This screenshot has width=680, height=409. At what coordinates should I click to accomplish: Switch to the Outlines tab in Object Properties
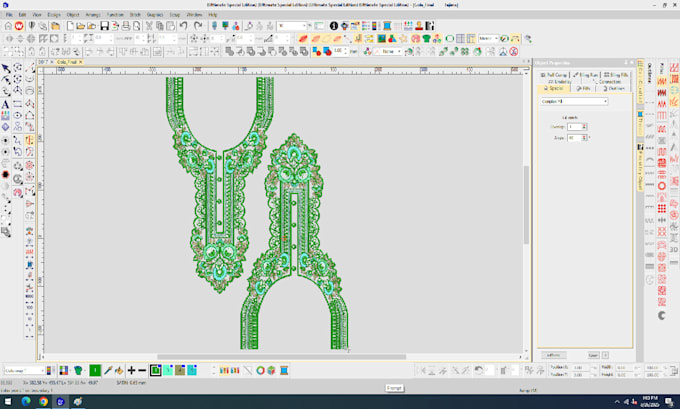coord(614,88)
